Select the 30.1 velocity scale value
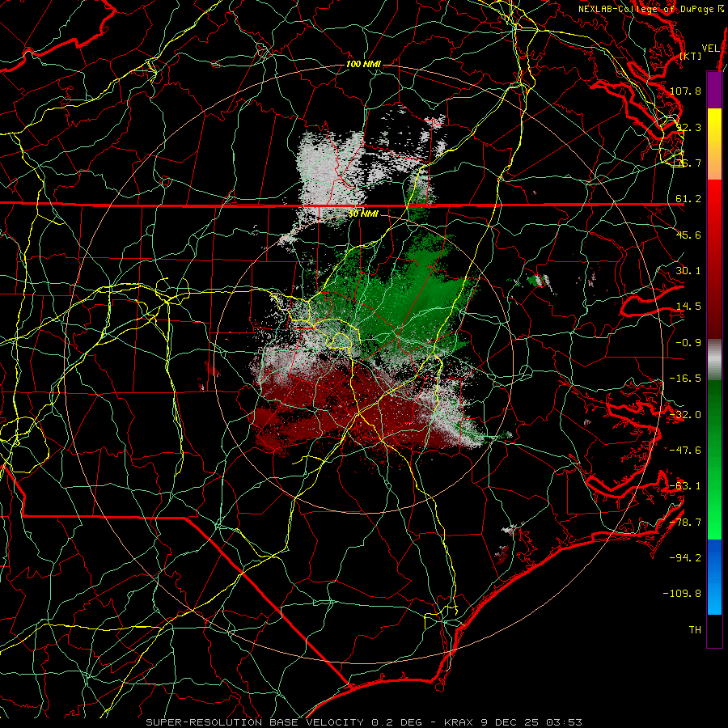This screenshot has height=728, width=728. [688, 271]
